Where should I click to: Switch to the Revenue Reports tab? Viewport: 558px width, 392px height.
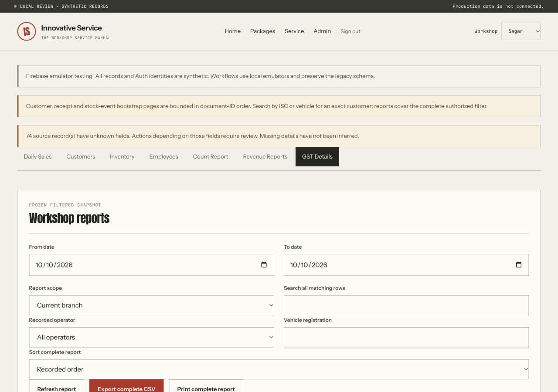click(x=265, y=157)
